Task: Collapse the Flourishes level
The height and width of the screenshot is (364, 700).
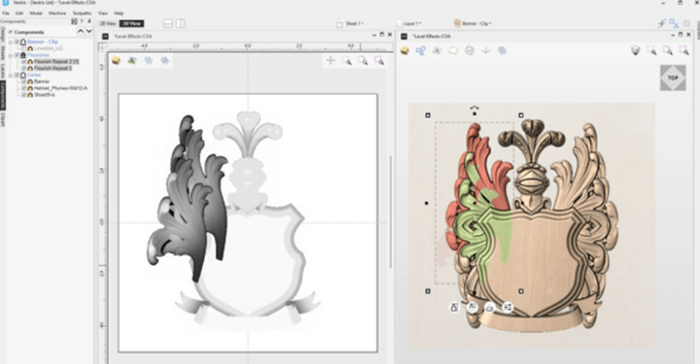Action: (x=11, y=55)
